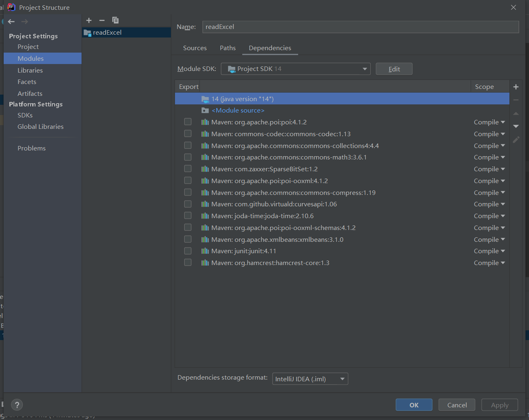Open scope dropdown for commons-codec
The width and height of the screenshot is (529, 420).
[489, 134]
